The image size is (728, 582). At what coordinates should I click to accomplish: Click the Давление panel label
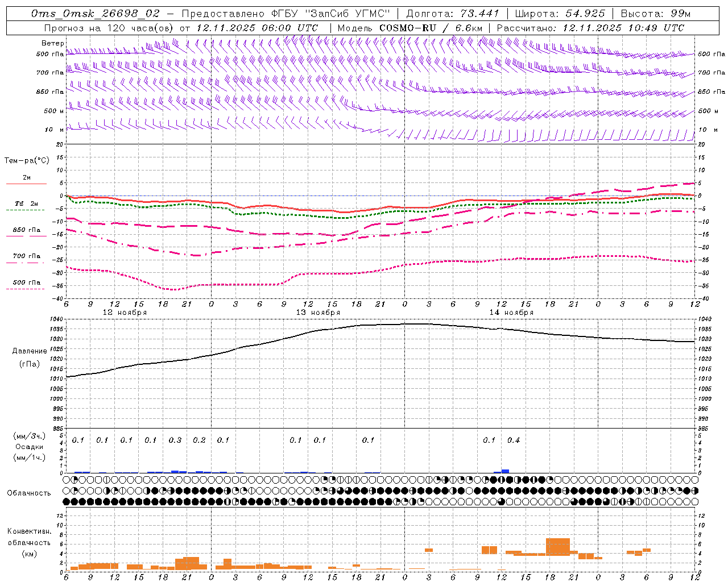tap(29, 351)
